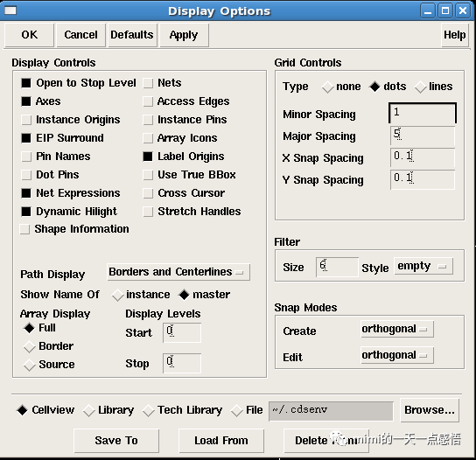Select Full array display
Image resolution: width=476 pixels, height=460 pixels.
pos(29,328)
